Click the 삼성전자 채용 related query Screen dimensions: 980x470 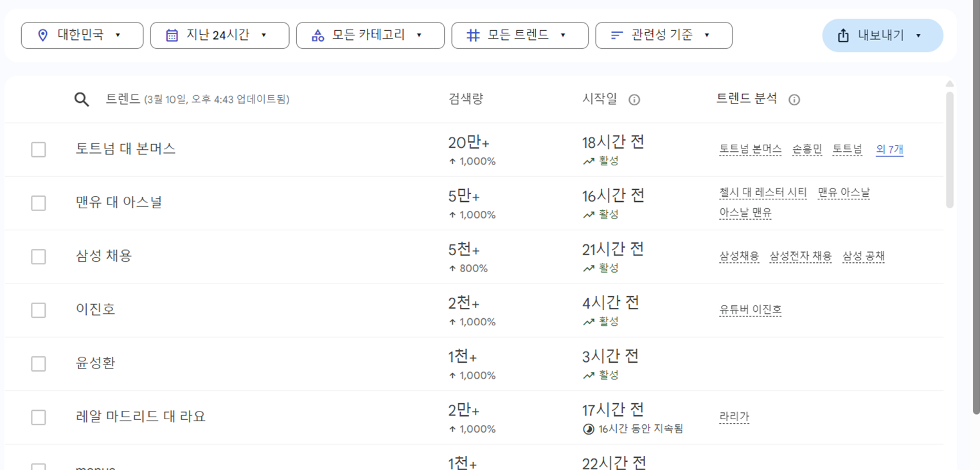click(x=801, y=256)
